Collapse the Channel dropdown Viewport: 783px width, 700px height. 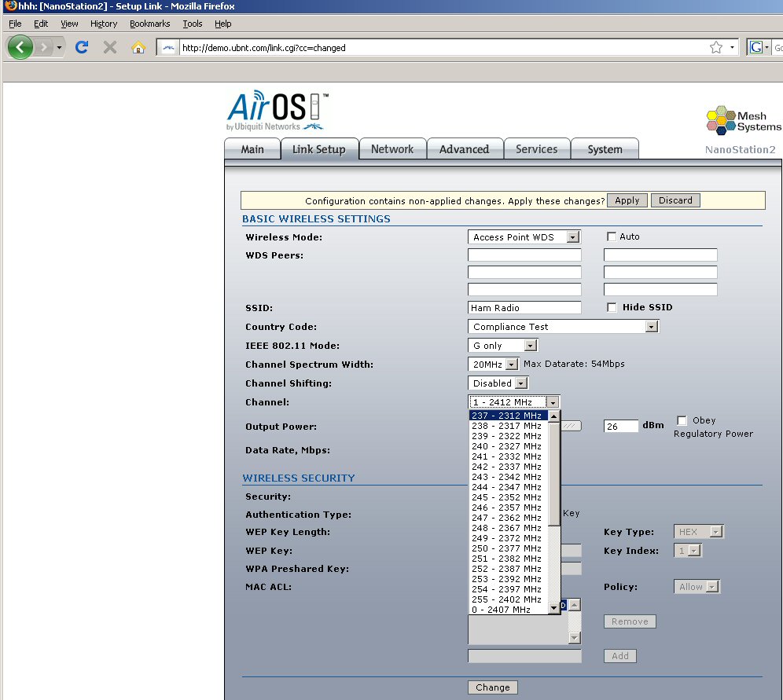[553, 402]
